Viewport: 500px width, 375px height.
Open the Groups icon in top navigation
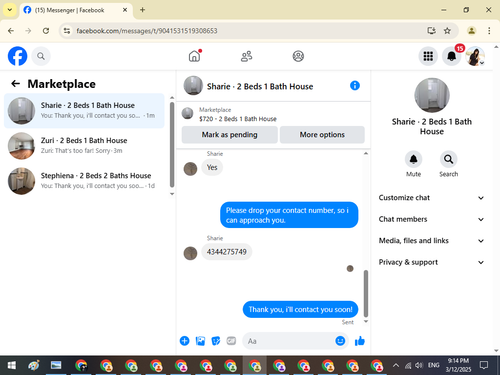click(x=298, y=56)
